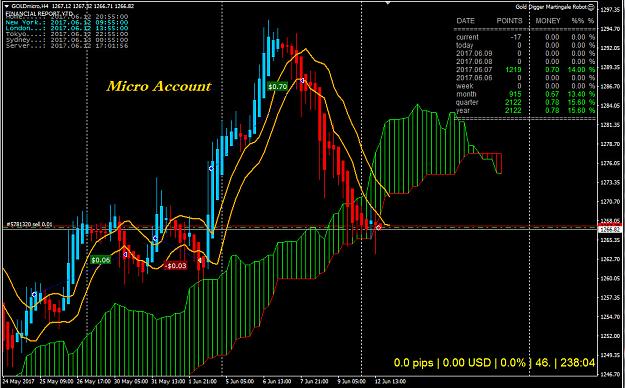This screenshot has height=388, width=625.
Task: Click the London clock line
Action: [67, 28]
